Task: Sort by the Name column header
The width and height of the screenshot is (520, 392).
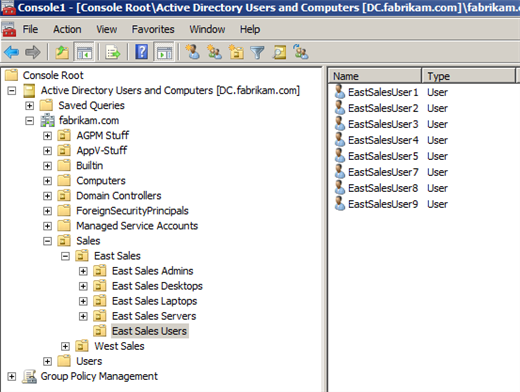Action: (375, 76)
